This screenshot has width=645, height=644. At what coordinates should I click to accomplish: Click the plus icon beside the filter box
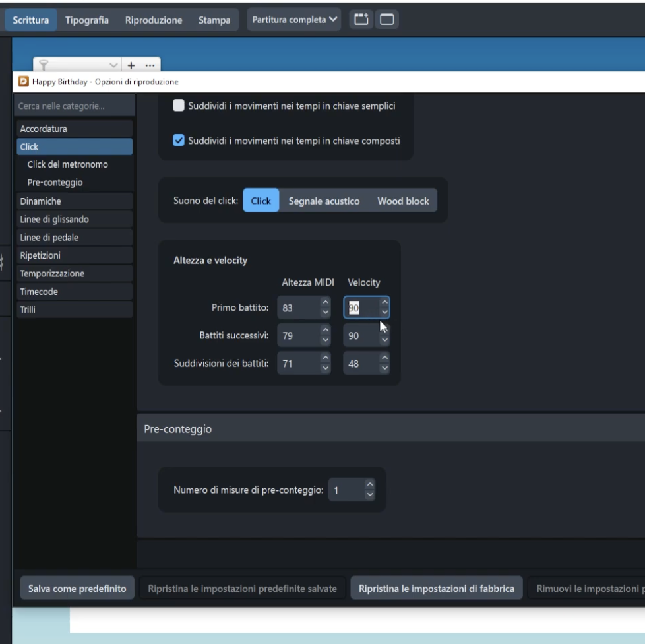(131, 65)
